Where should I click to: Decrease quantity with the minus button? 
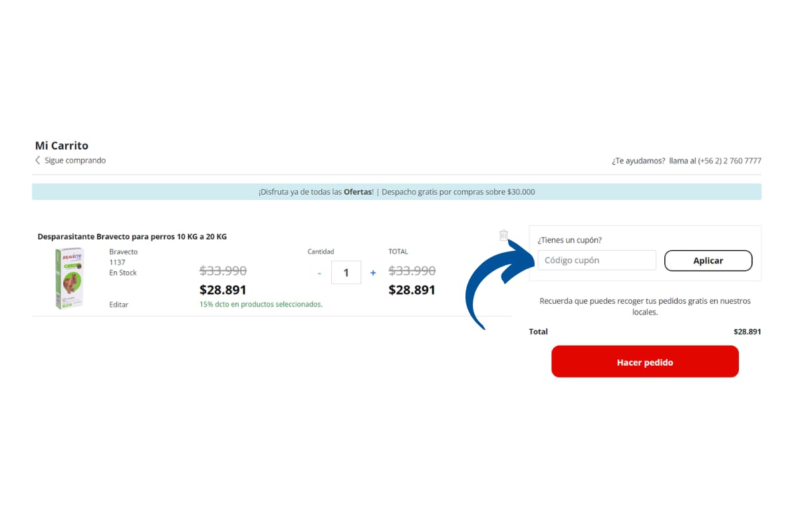click(319, 273)
